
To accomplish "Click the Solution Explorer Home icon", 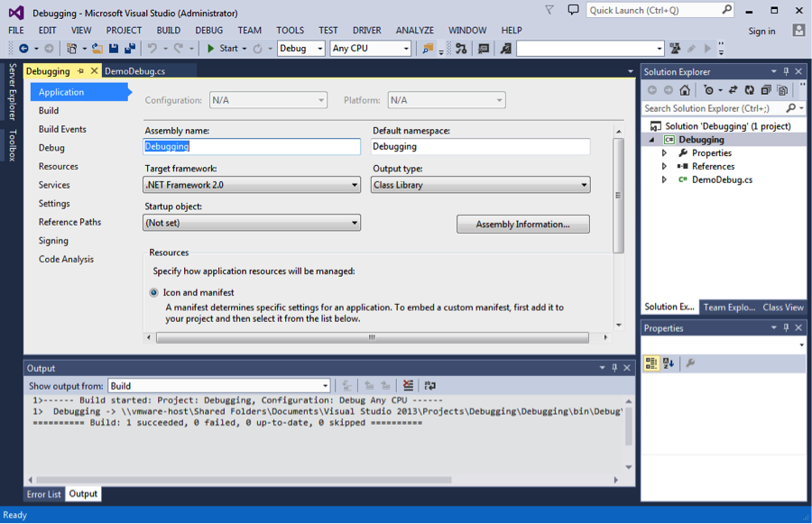I will tap(685, 90).
